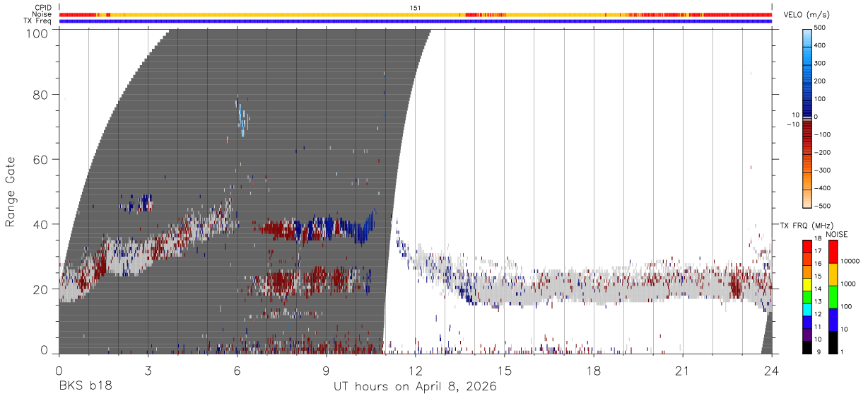868x401 pixels.
Task: Click the CPID value 151
Action: (415, 8)
